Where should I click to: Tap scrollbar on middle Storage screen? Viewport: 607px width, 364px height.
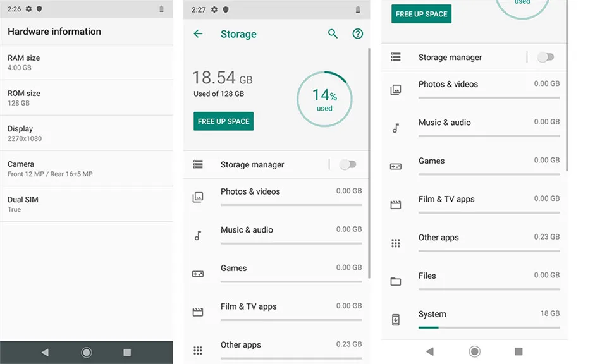pos(369,162)
